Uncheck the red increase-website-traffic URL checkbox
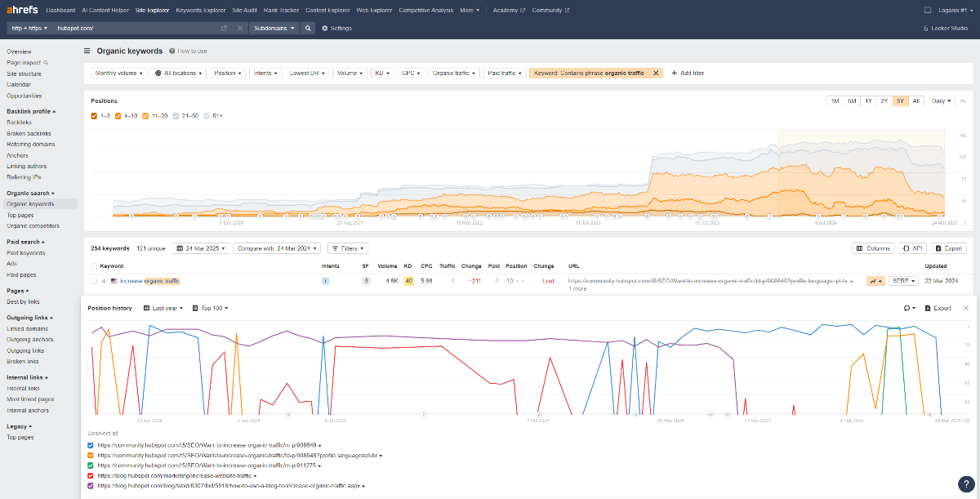This screenshot has height=499, width=980. tap(91, 475)
